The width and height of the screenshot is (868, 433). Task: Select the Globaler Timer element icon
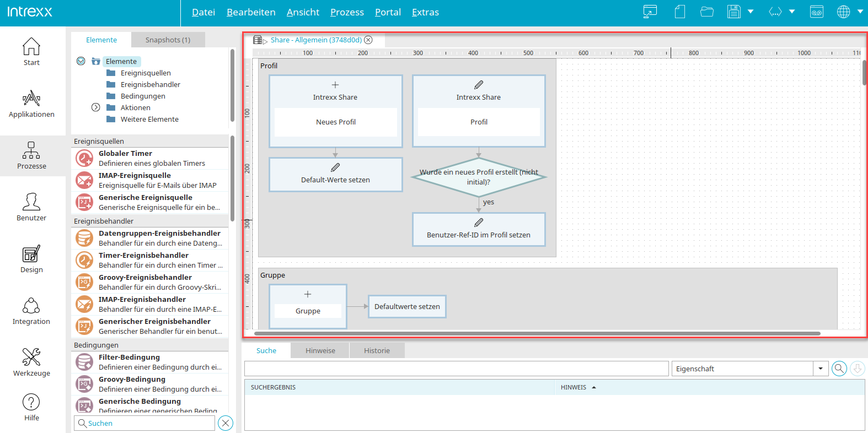(84, 158)
